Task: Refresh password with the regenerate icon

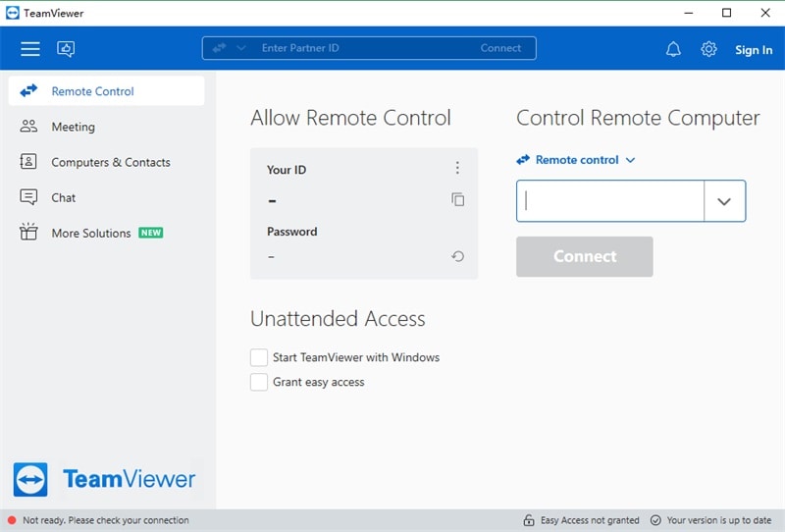Action: pos(457,256)
